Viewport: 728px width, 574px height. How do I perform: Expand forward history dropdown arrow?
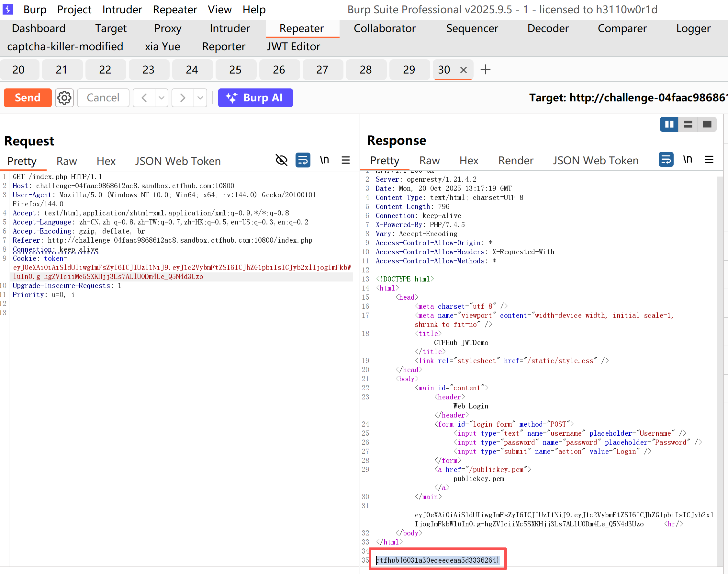(x=200, y=98)
